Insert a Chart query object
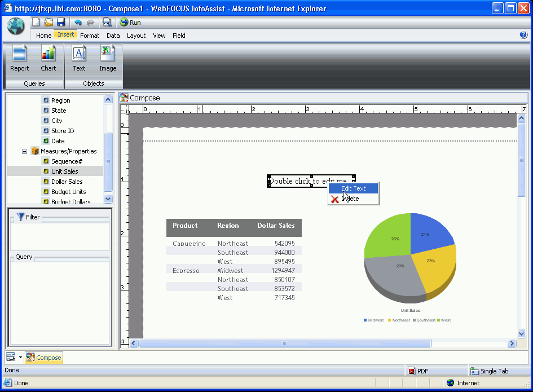This screenshot has width=533, height=392. tap(49, 59)
